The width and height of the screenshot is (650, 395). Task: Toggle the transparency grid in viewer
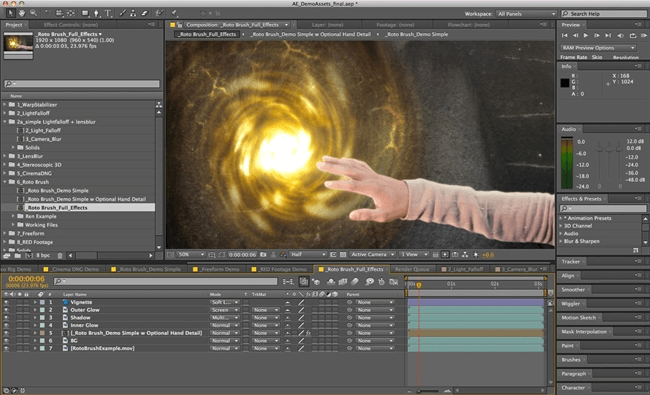point(343,254)
